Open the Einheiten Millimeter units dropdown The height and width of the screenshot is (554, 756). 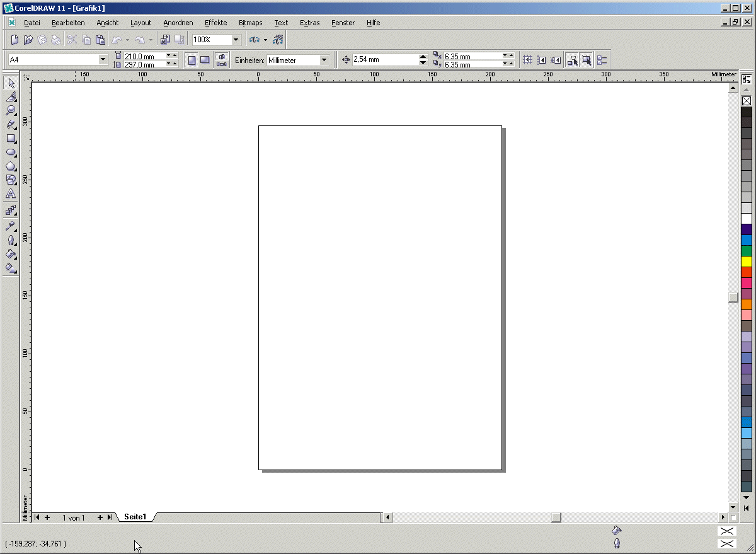tap(324, 60)
